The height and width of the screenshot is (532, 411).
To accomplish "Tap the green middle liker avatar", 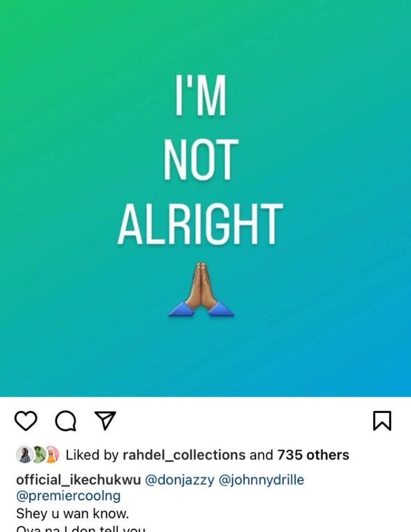I will (x=38, y=455).
